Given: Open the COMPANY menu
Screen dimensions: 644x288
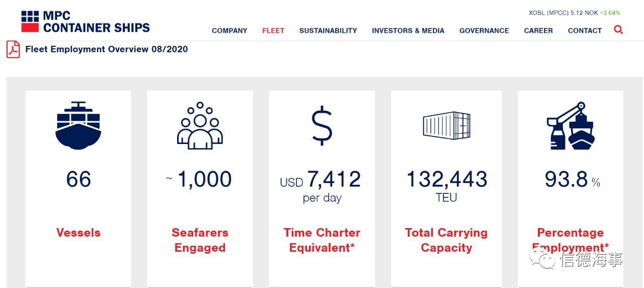Looking at the screenshot, I should [x=229, y=31].
